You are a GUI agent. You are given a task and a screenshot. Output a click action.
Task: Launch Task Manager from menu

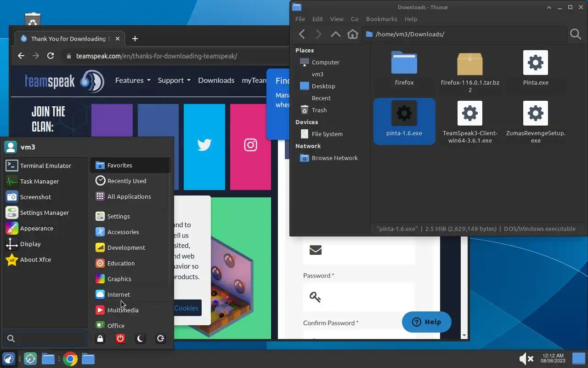45,181
